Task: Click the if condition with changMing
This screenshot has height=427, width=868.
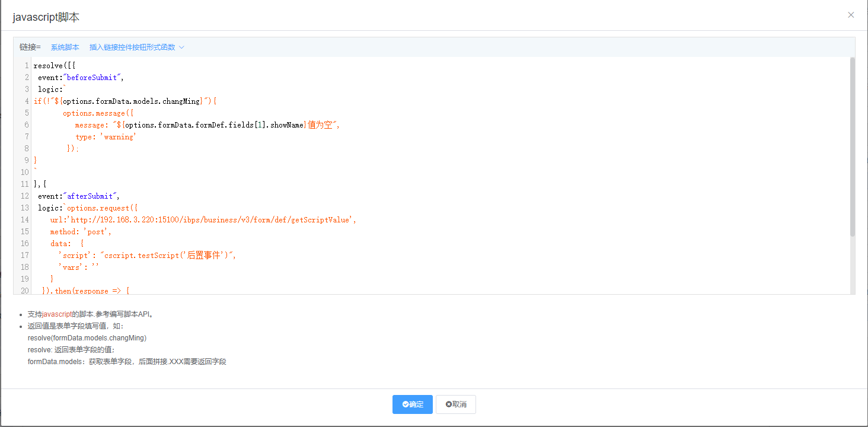Action: (x=125, y=101)
